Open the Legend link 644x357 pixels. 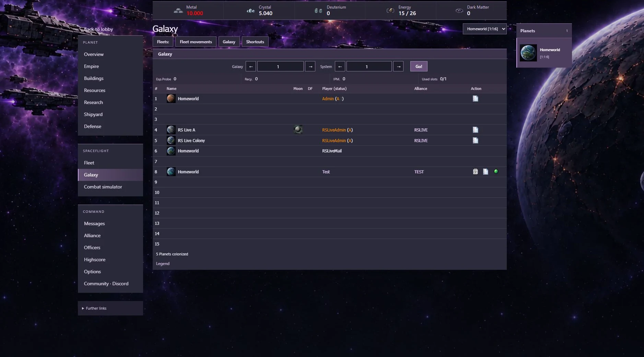click(x=163, y=264)
